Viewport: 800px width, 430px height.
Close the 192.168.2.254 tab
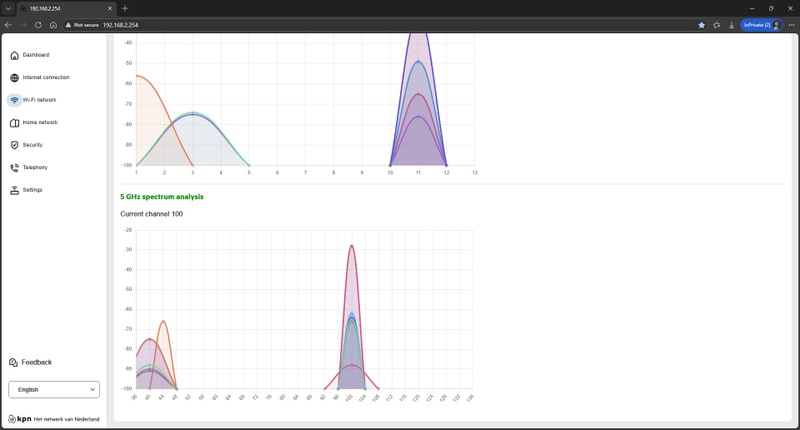point(110,8)
